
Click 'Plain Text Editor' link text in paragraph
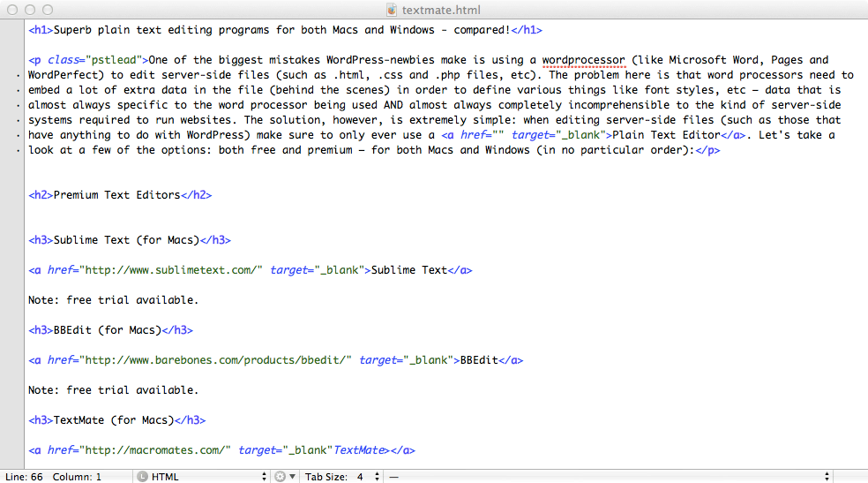(x=666, y=134)
